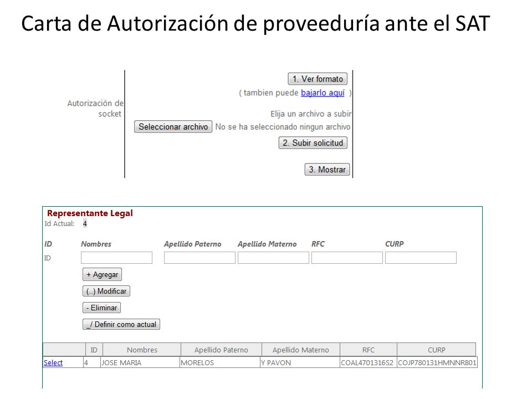
Task: Click the 'Elija un archivo a subir' text
Action: [x=311, y=114]
